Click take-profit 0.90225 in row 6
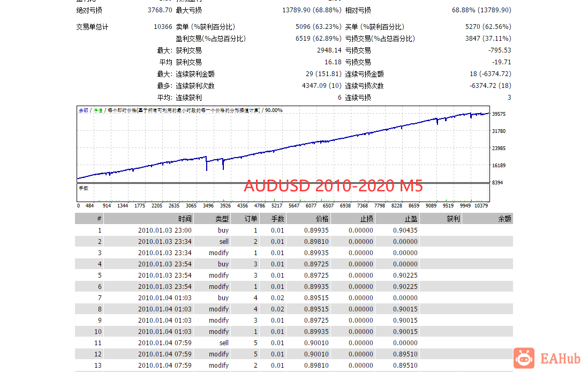 405,286
